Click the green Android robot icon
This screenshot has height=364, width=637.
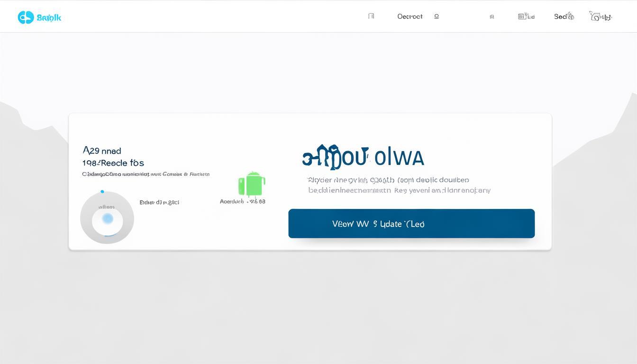click(252, 184)
